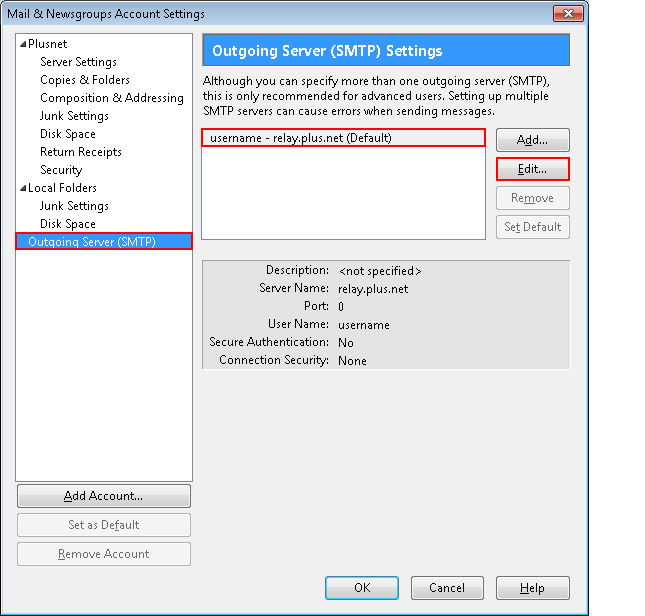This screenshot has width=645, height=616.
Task: Open Disk Space under Plusnet
Action: [68, 134]
